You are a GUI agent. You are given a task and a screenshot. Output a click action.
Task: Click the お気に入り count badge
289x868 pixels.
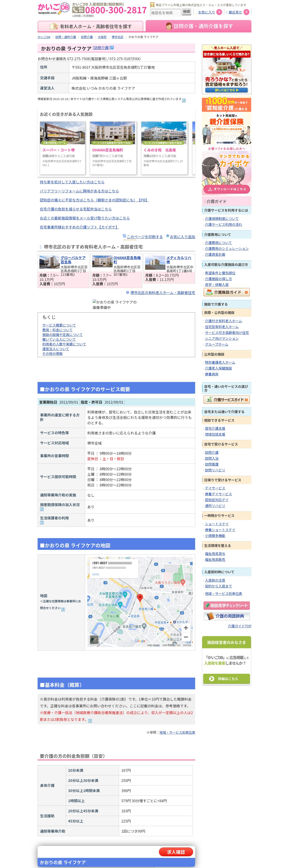(219, 12)
